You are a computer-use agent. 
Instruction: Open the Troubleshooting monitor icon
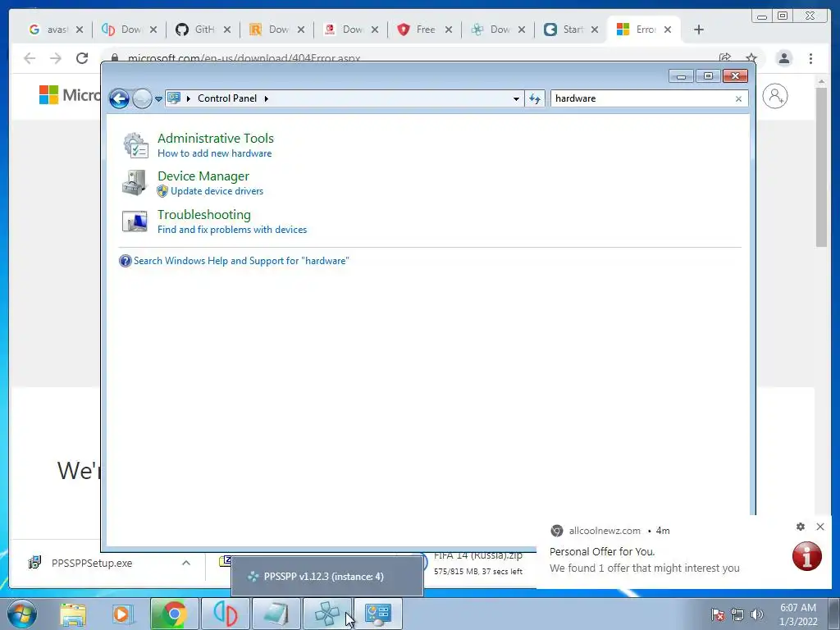pyautogui.click(x=135, y=221)
